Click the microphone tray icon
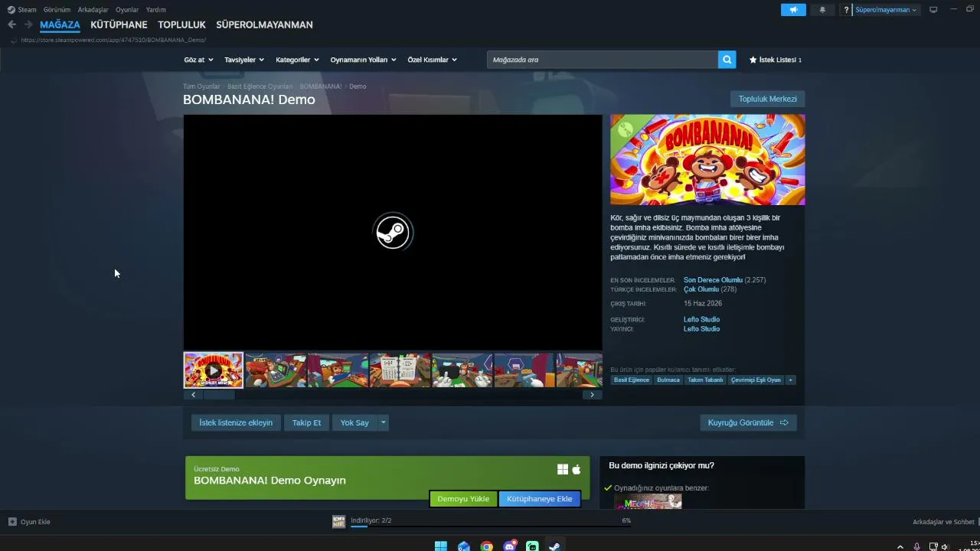The width and height of the screenshot is (980, 551). (x=916, y=546)
